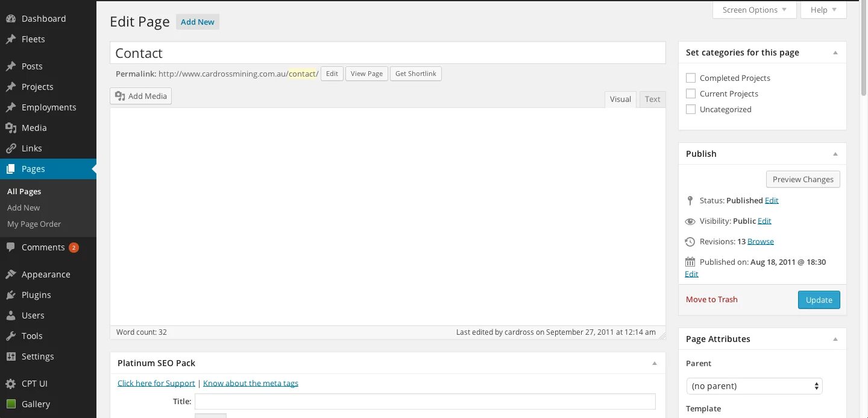Collapse the Set categories panel

835,52
